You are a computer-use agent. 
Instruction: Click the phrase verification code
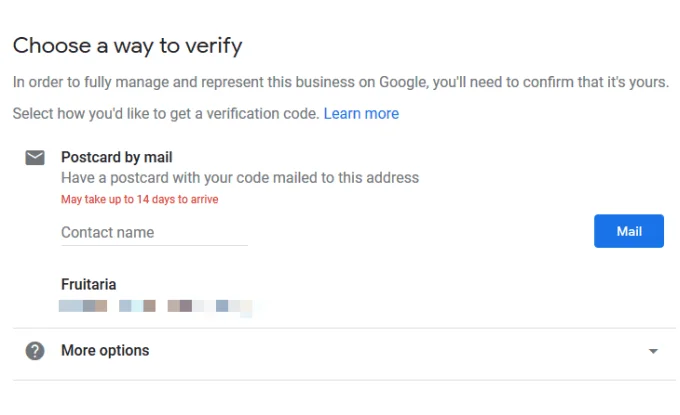(x=264, y=114)
